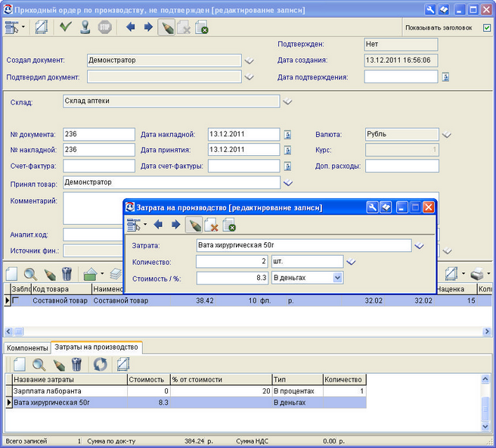Toggle the edit pencil in main window toolbar
496x448 pixels.
[166, 27]
